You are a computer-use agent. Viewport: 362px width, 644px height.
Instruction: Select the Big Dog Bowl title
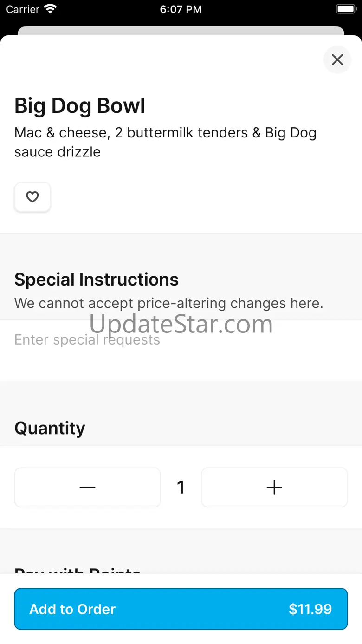click(x=80, y=106)
